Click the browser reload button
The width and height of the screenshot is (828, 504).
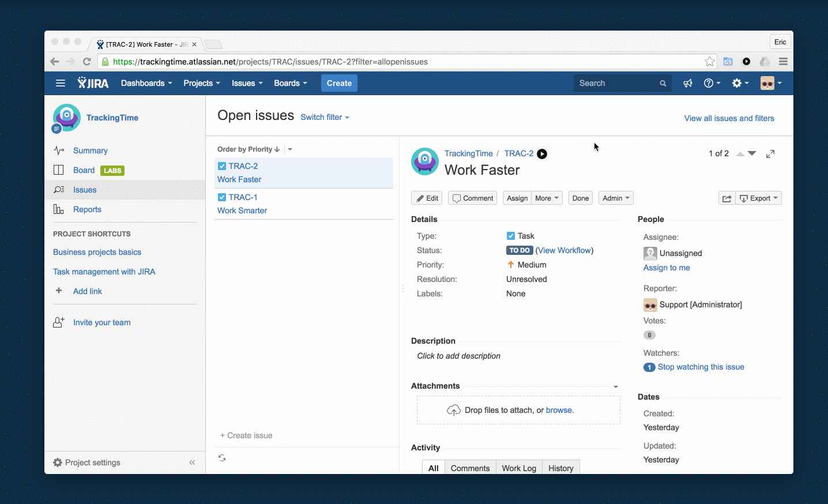point(87,62)
